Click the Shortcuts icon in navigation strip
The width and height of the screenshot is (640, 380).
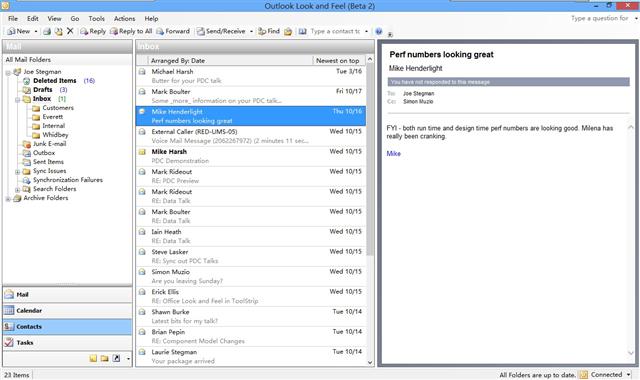pos(116,358)
